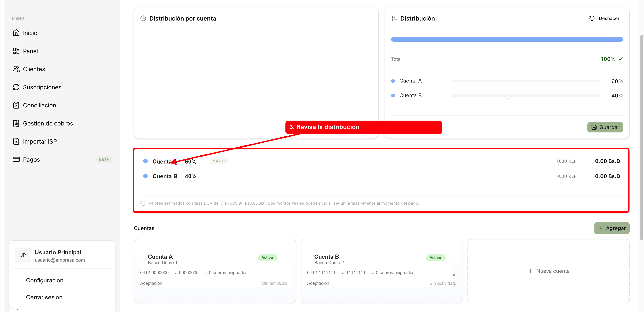644x312 pixels.
Task: Go to Clientes section
Action: (62, 69)
